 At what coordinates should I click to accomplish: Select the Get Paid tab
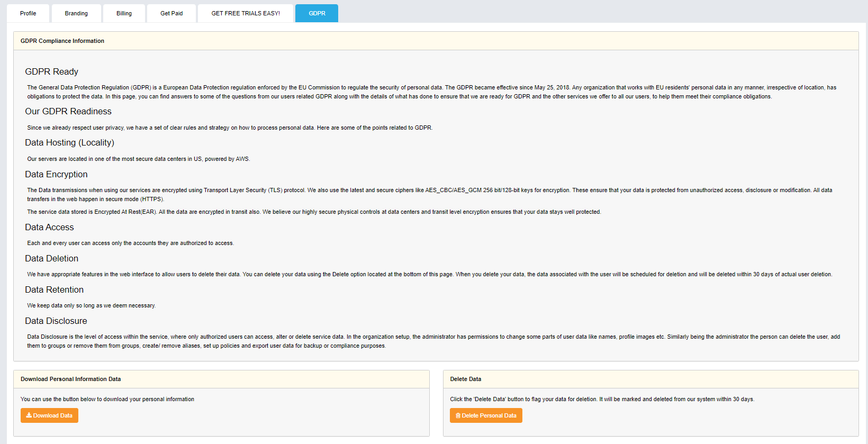click(x=171, y=13)
